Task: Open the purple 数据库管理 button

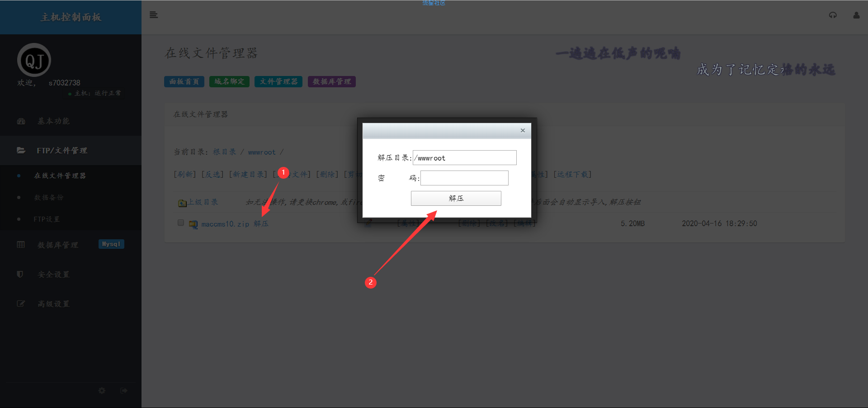Action: click(332, 81)
